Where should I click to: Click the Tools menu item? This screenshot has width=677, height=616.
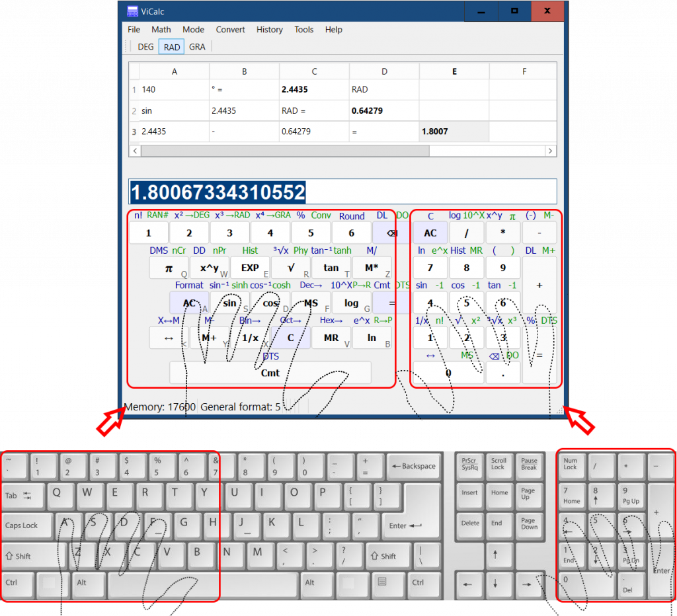click(303, 30)
